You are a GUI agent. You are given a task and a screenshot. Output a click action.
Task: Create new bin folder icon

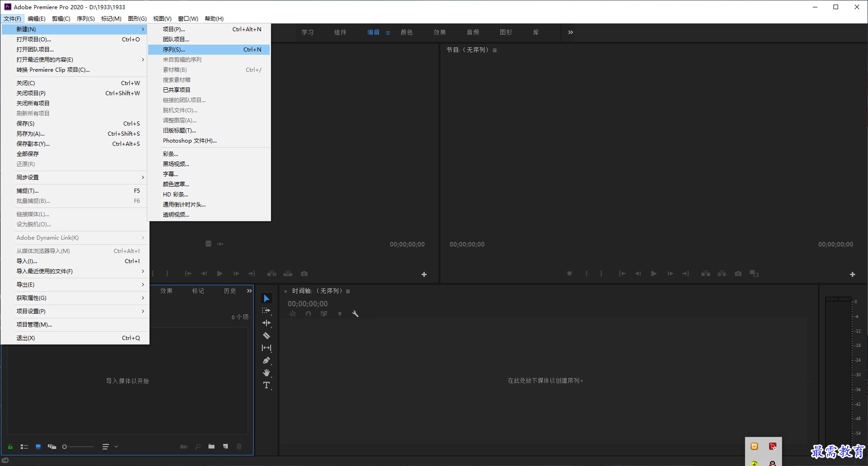[211, 447]
